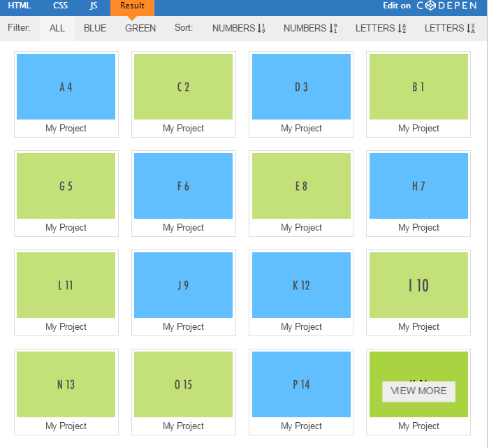
Task: Select the green I 10 tile
Action: (x=418, y=285)
